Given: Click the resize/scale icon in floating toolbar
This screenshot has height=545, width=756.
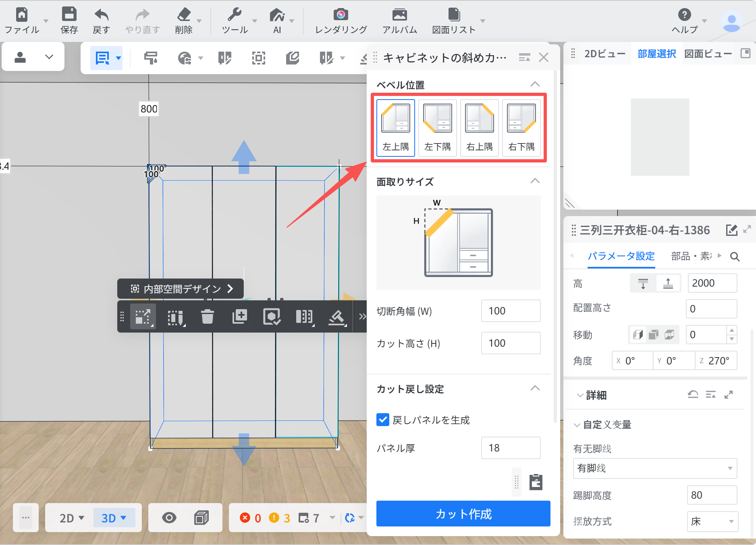Looking at the screenshot, I should tap(143, 316).
